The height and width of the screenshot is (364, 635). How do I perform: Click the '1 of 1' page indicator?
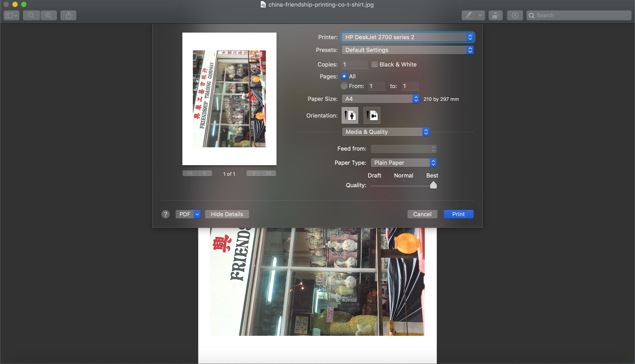click(x=229, y=174)
